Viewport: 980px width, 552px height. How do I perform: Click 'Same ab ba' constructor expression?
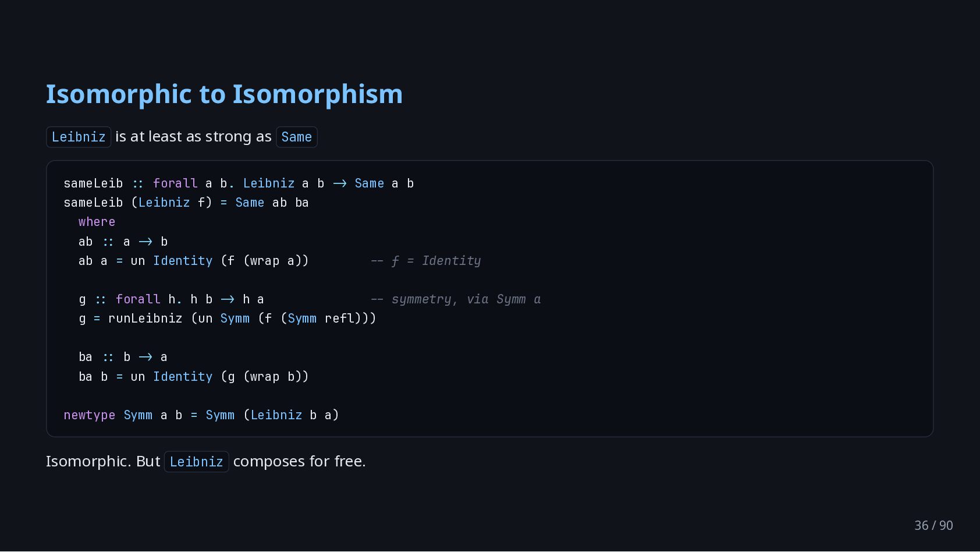tap(272, 203)
